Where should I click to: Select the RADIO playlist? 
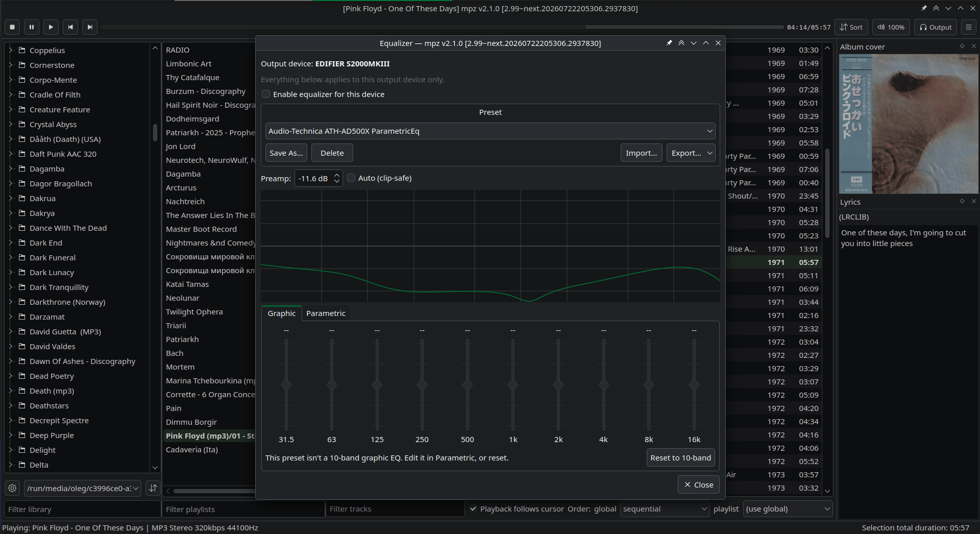(178, 50)
